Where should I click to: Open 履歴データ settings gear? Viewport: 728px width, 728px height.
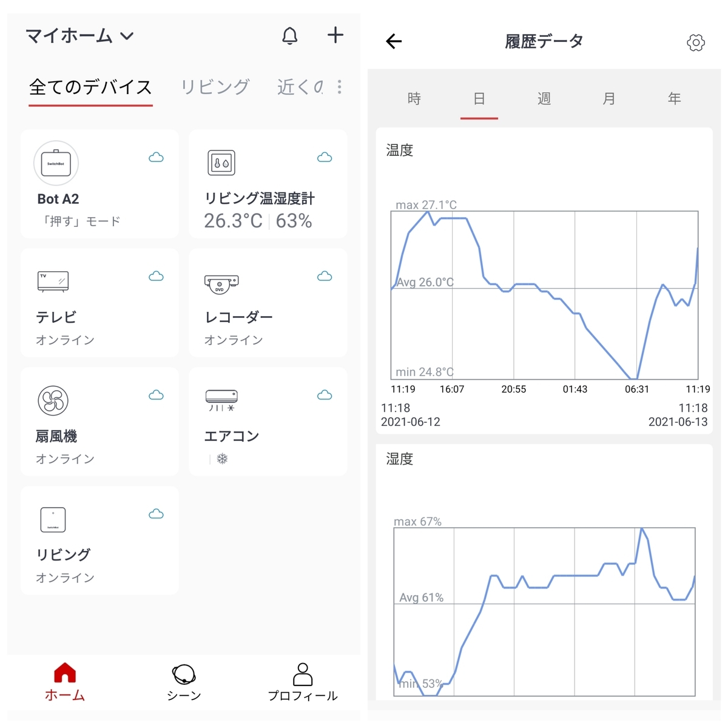[x=696, y=42]
